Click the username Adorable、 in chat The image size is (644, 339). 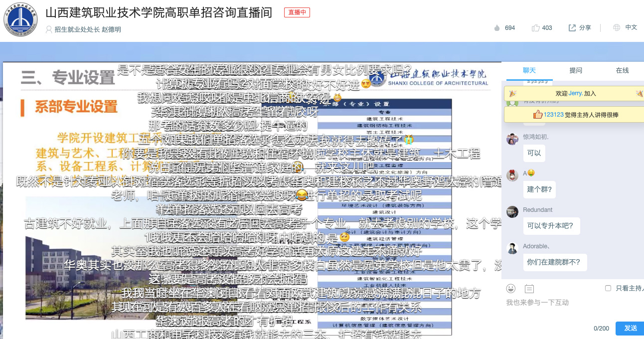536,246
